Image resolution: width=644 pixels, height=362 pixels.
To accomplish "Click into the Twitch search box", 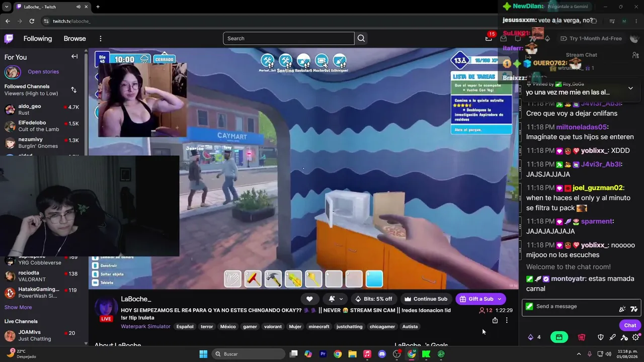I will (289, 38).
